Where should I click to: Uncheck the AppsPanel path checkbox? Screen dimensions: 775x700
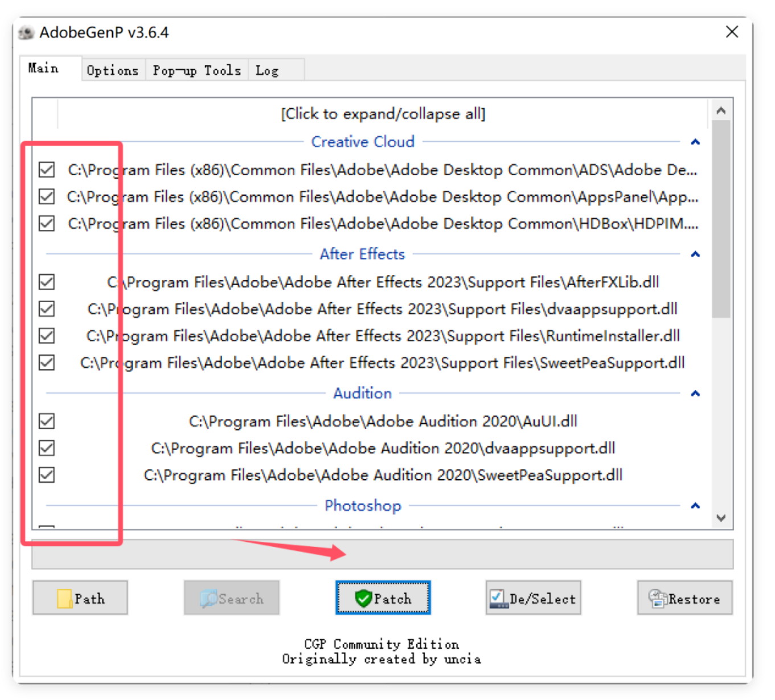click(47, 196)
